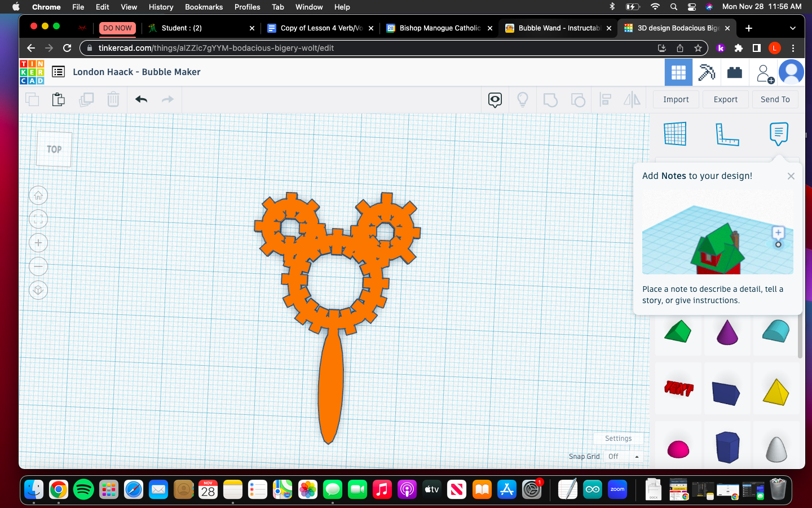812x508 pixels.
Task: Click the design name London Haack - Bubble Maker
Action: [x=136, y=72]
